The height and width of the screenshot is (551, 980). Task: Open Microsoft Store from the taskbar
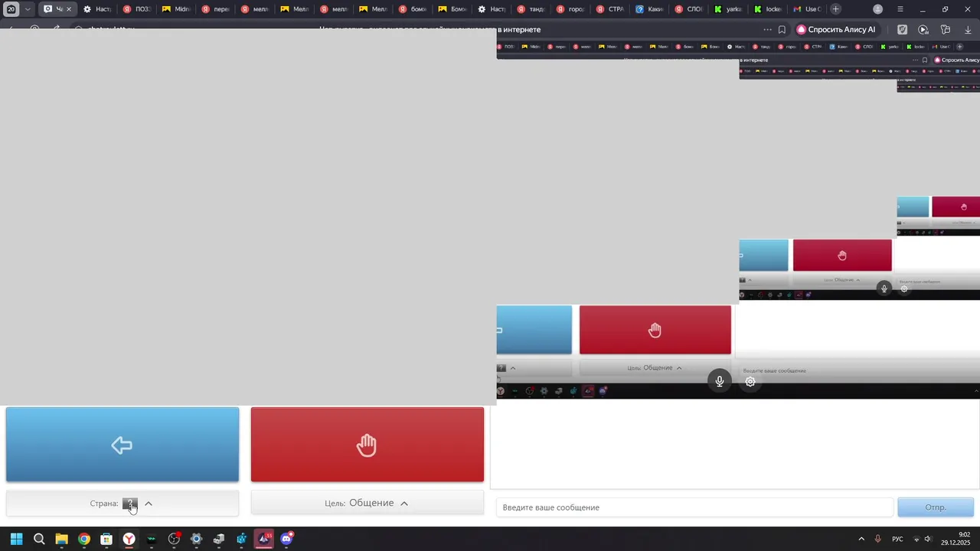[106, 539]
